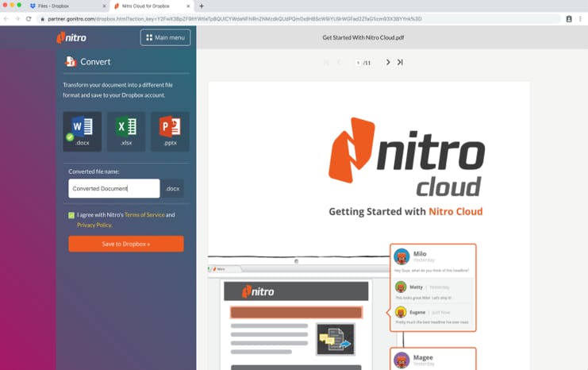Click the current page number field
Screen dimensions: 588x370
(359, 63)
